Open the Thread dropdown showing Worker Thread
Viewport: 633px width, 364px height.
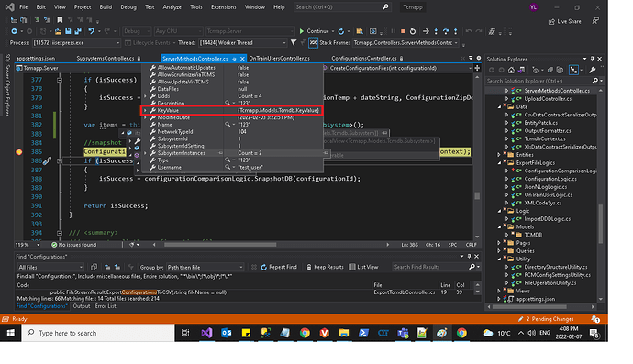pyautogui.click(x=242, y=42)
